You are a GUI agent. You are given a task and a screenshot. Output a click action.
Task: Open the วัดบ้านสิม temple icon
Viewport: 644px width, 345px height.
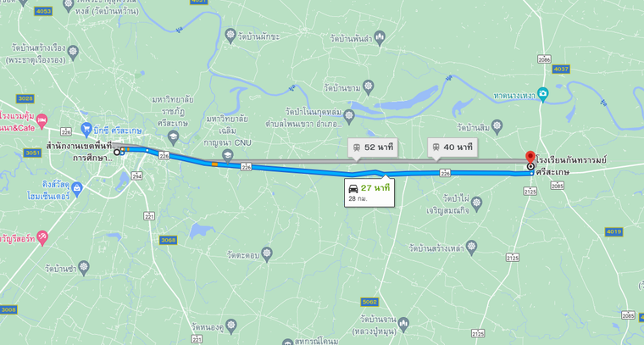tap(497, 127)
